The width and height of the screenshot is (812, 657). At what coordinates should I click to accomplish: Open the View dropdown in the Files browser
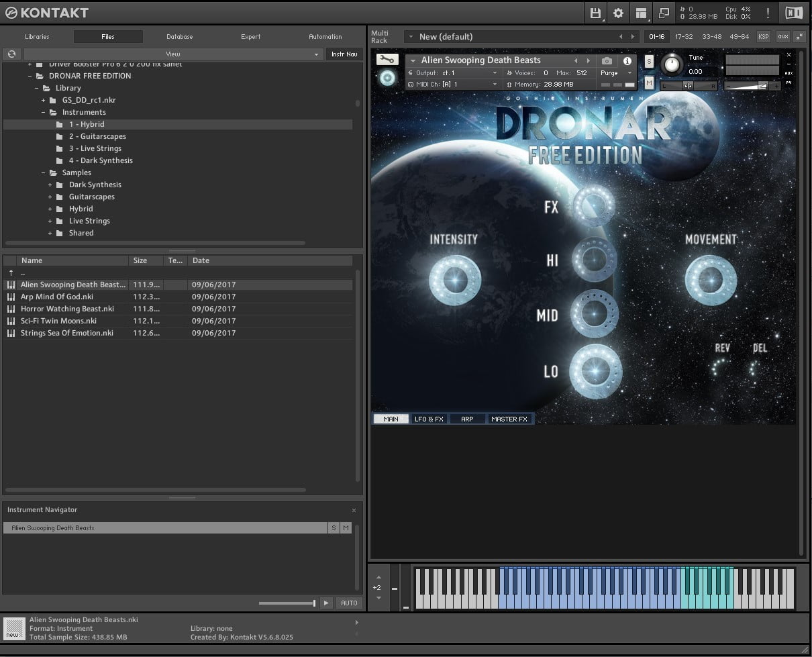[x=172, y=54]
